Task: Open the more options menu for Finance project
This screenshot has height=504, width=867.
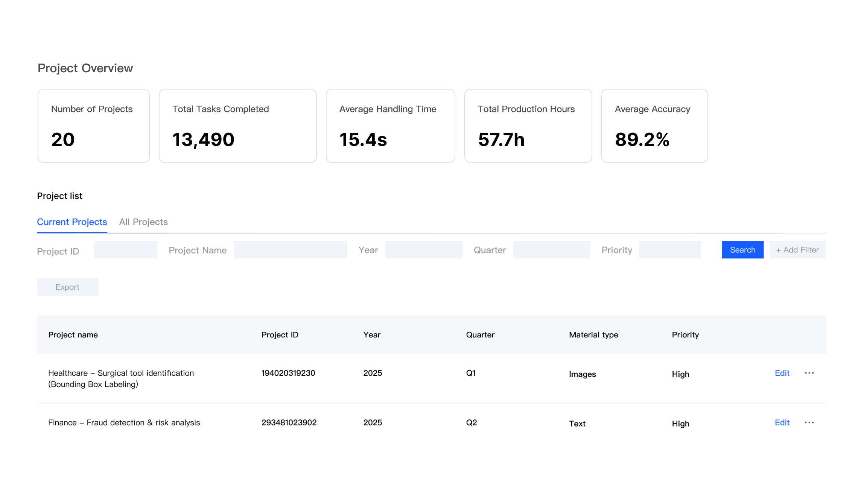Action: click(x=809, y=422)
